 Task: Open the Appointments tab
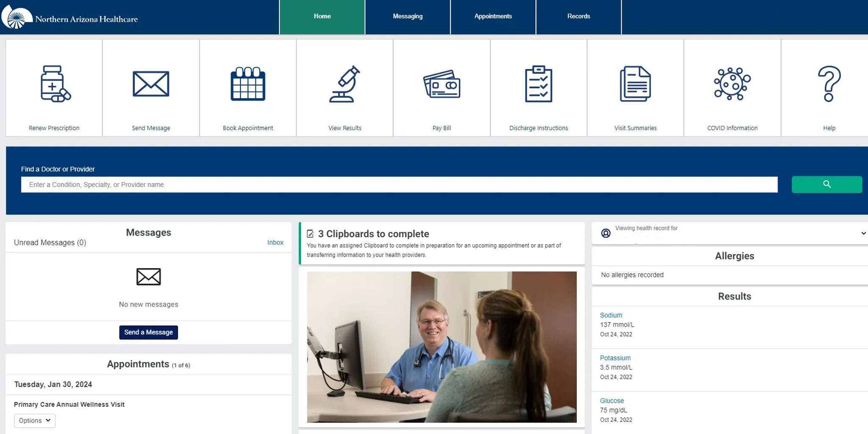(493, 17)
